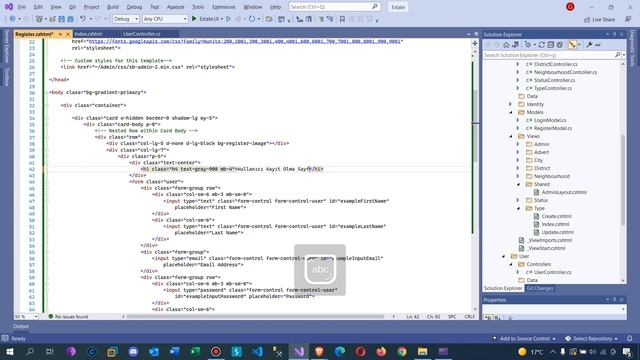Expand the Admin folder under Views
The height and width of the screenshot is (360, 640).
tap(518, 144)
